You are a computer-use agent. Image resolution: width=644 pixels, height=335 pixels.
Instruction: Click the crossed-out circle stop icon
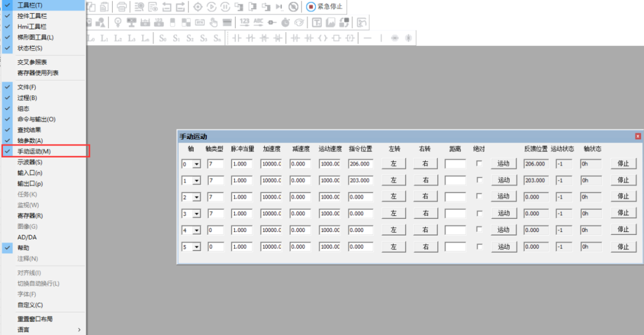pos(293,7)
